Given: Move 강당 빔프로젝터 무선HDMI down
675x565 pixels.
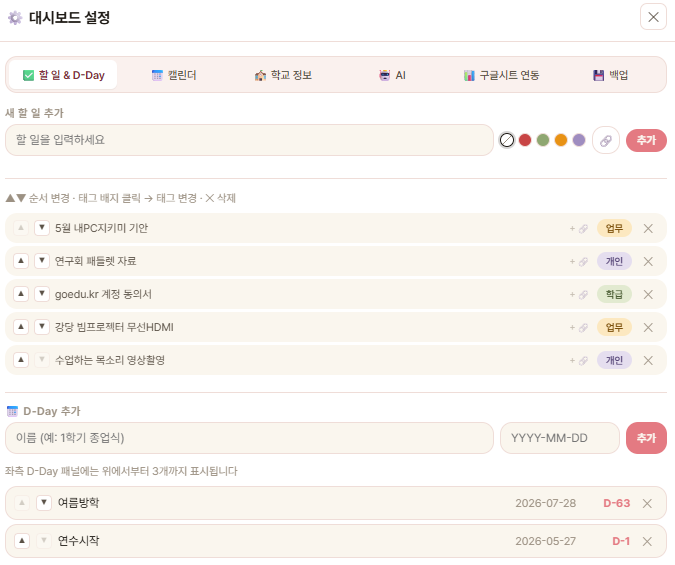Looking at the screenshot, I should pos(42,327).
